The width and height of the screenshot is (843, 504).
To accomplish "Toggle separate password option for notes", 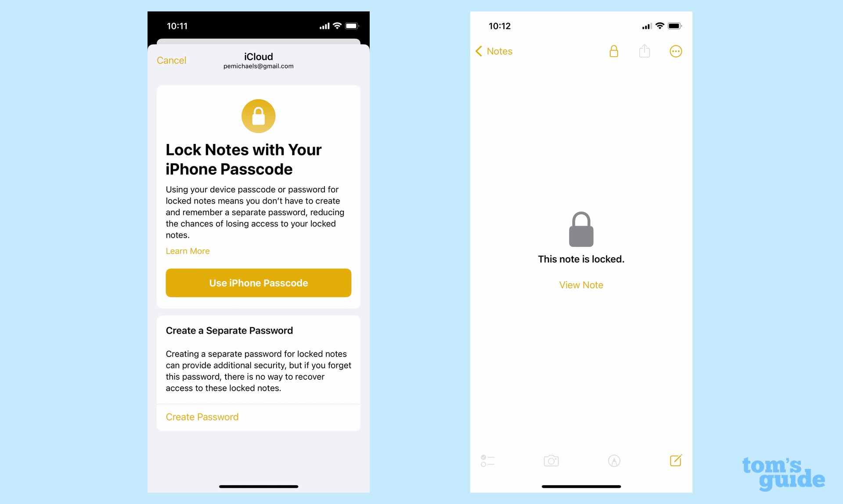I will 202,416.
